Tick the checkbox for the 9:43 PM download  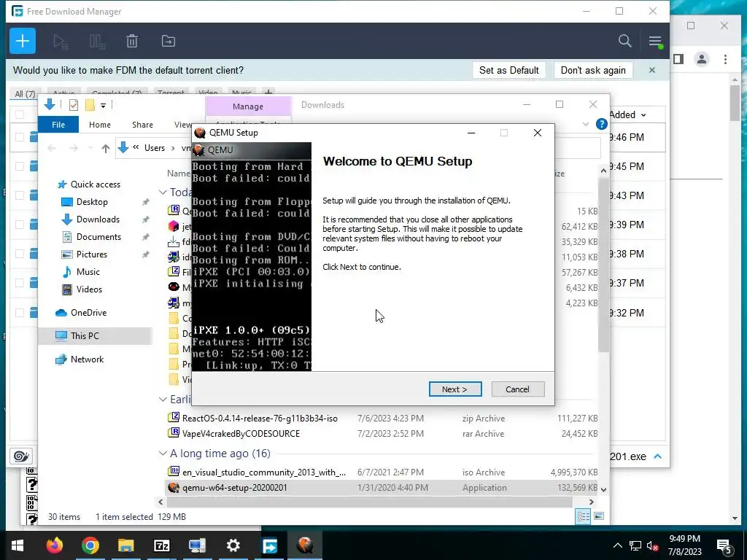[x=20, y=195]
